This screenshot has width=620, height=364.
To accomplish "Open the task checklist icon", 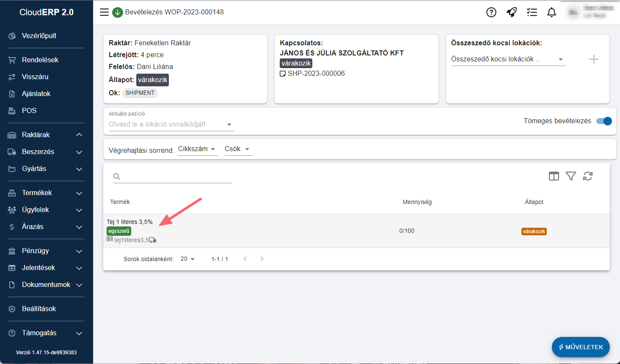I will click(532, 12).
